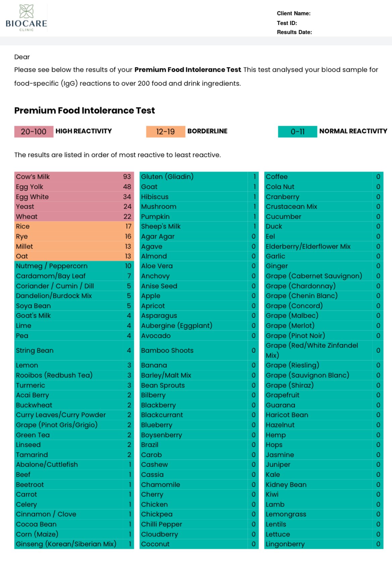
Task: Click the Egg Yolk score 48
Action: point(127,187)
